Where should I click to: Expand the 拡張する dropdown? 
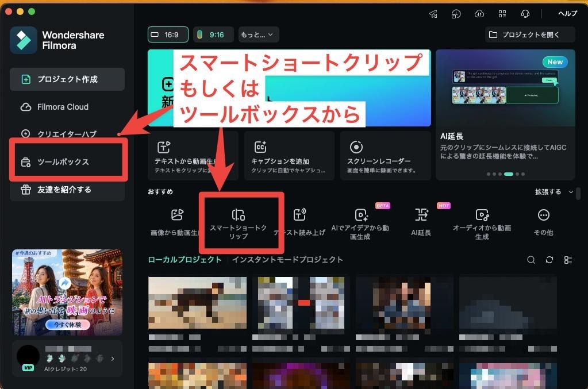(554, 192)
